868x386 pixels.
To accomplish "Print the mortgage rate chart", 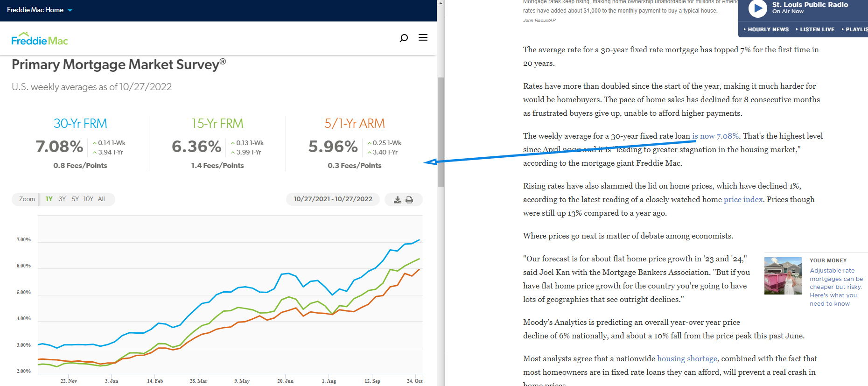I will 409,200.
